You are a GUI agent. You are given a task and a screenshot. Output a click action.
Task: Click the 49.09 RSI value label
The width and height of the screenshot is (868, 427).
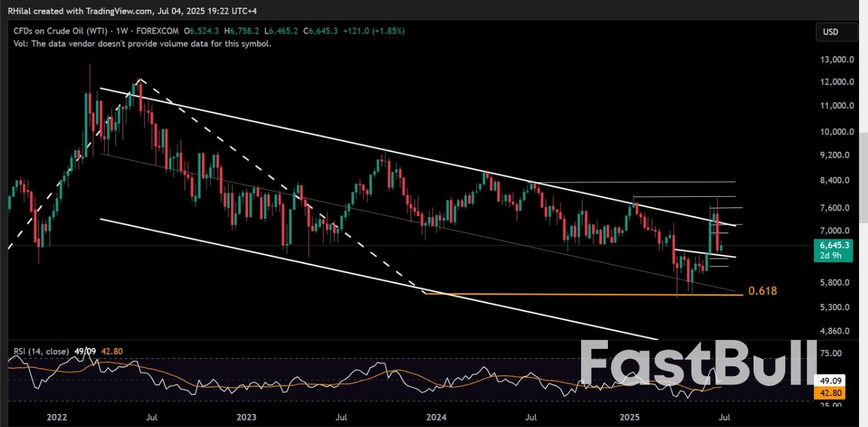tap(830, 380)
